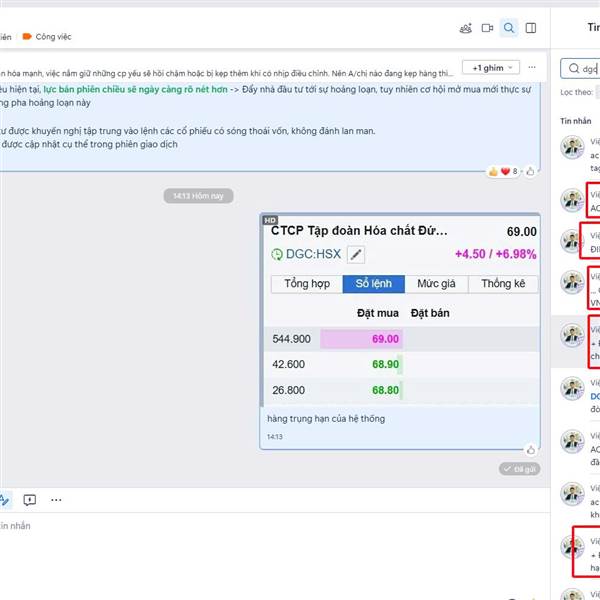
Task: Toggle text formatting icon in toolbar
Action: [x=5, y=500]
